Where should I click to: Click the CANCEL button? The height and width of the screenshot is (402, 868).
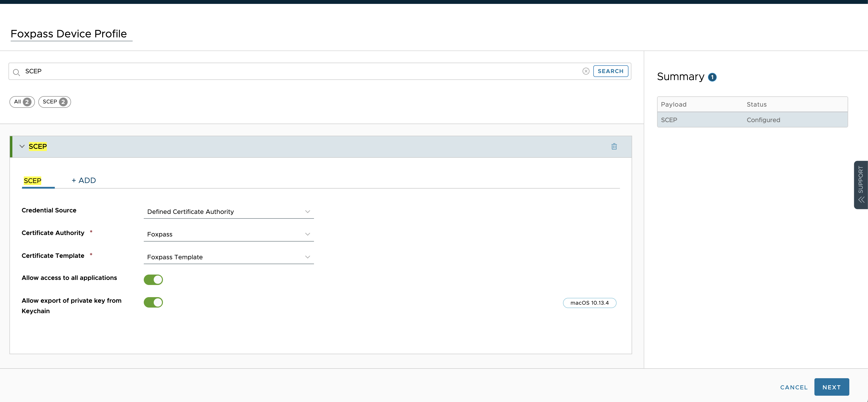[794, 387]
